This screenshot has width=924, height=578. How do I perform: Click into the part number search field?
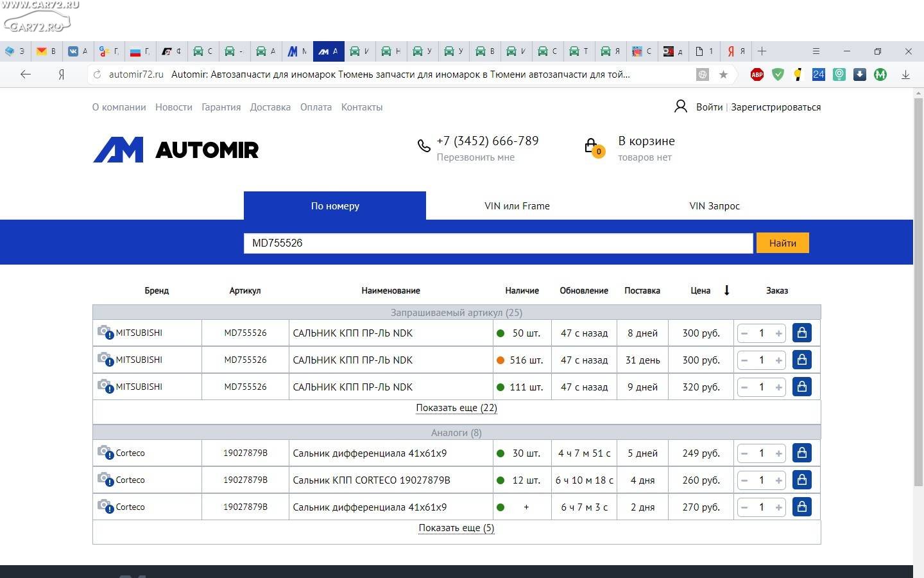point(498,243)
